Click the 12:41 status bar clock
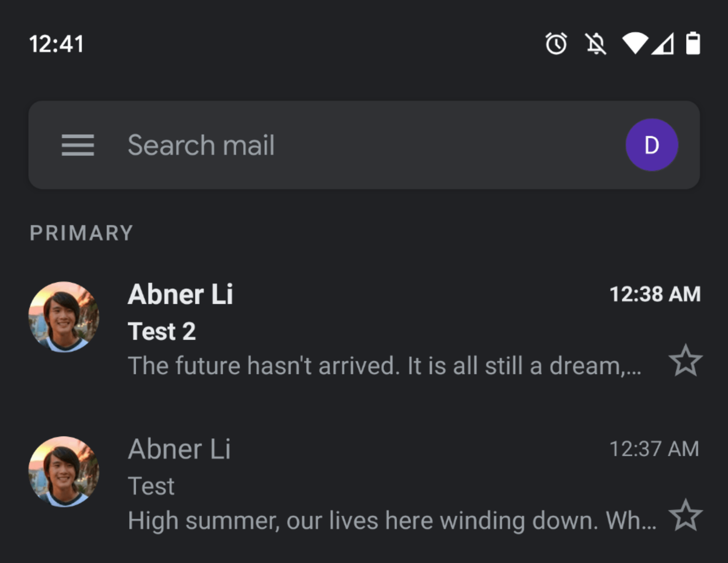728x563 pixels. tap(57, 44)
